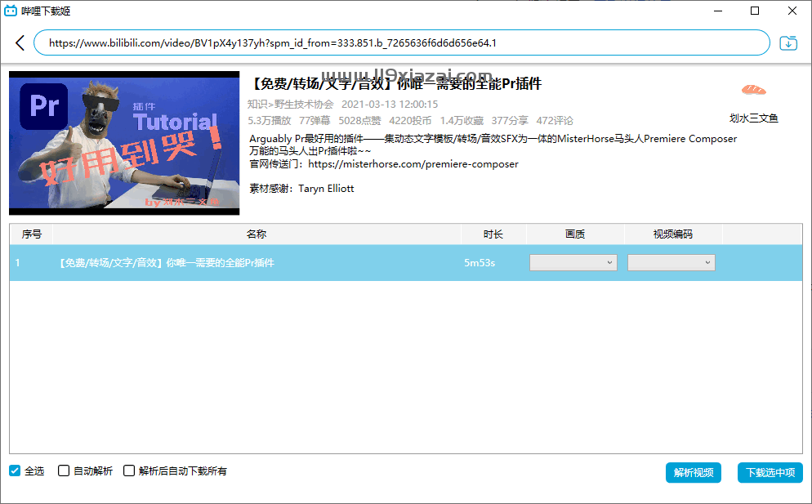Click the bilibili URL input field
Screen dimensions: 812x504
(x=402, y=43)
